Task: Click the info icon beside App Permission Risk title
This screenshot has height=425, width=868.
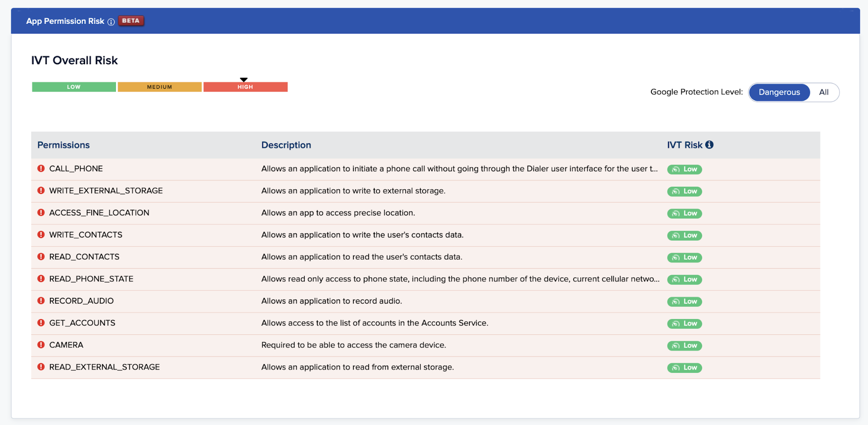Action: tap(111, 21)
